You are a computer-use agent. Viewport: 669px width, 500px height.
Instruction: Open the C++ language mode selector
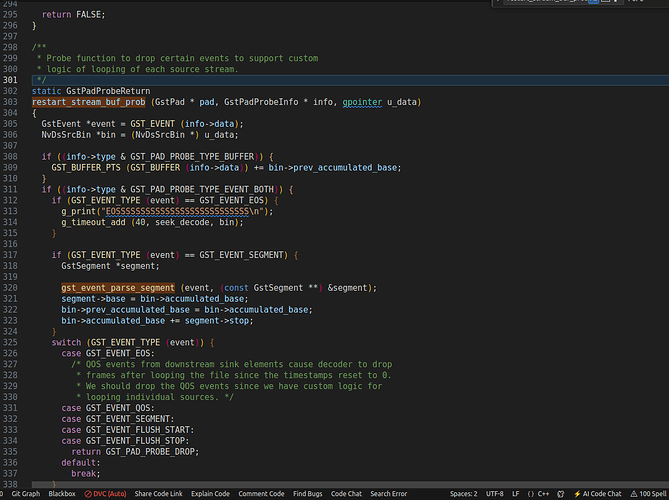pyautogui.click(x=538, y=494)
